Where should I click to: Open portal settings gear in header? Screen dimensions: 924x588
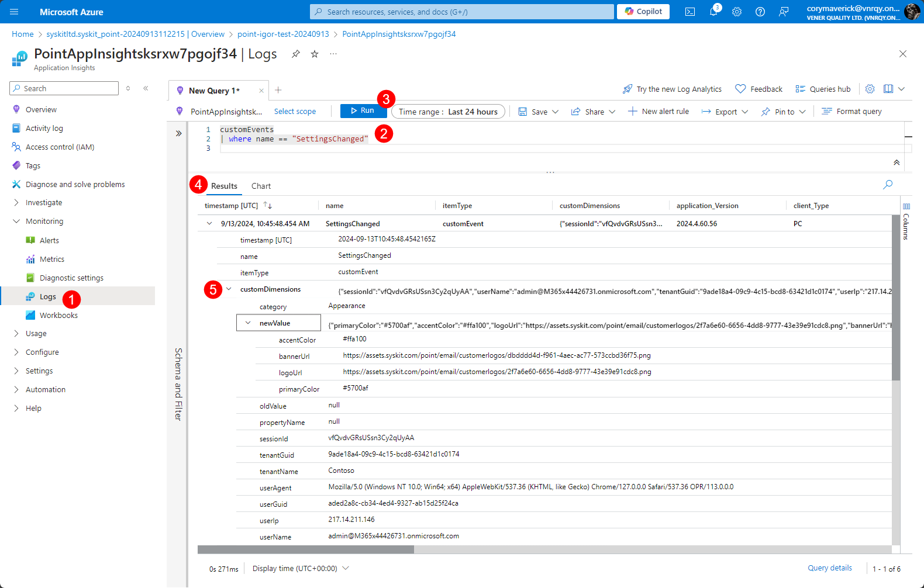point(737,12)
